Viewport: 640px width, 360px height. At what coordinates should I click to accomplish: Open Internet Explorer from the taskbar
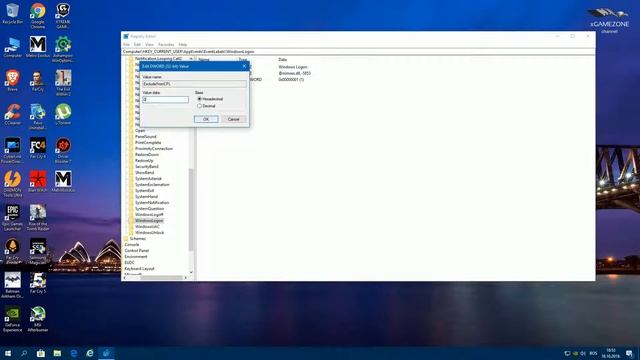point(90,353)
